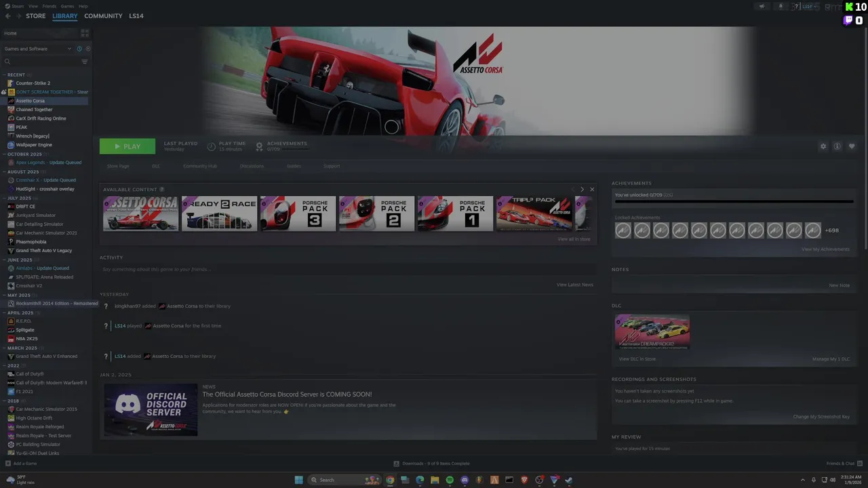Open Discord from the taskbar
Viewport: 868px width, 488px height.
(465, 480)
